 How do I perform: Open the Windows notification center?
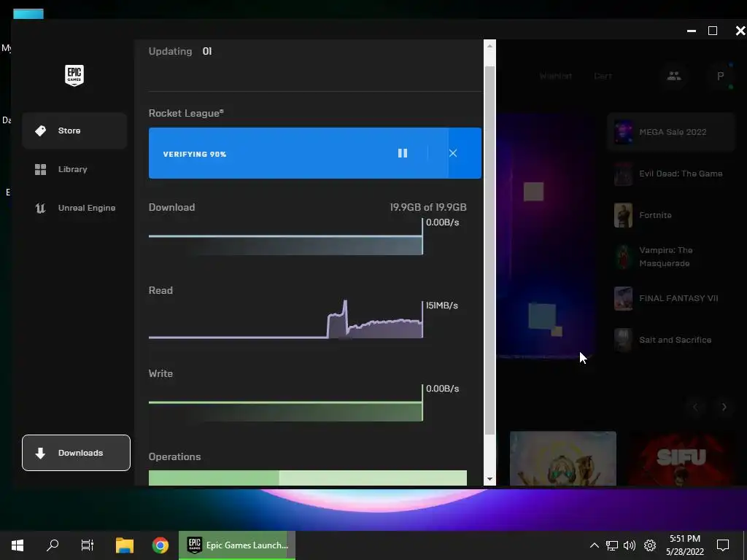[723, 545]
